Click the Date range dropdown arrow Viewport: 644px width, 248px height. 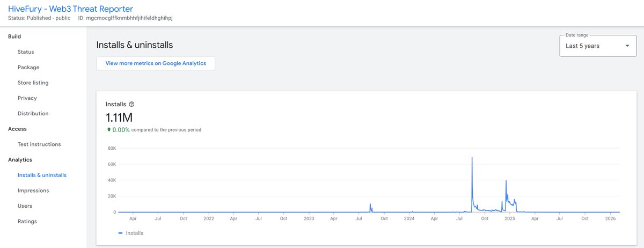(627, 46)
